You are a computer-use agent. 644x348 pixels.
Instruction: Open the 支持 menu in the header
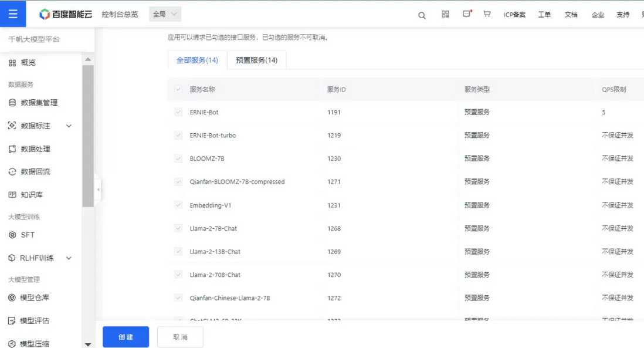[623, 15]
